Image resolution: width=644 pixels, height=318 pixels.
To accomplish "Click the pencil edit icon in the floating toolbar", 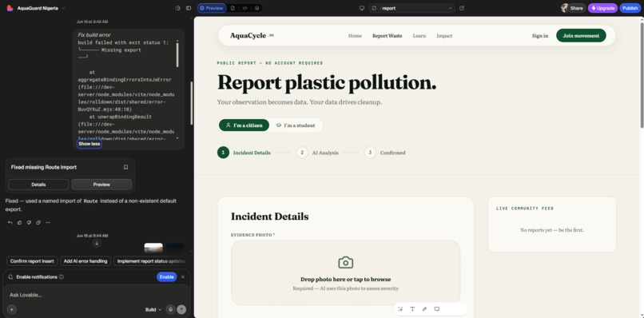I will [x=425, y=309].
